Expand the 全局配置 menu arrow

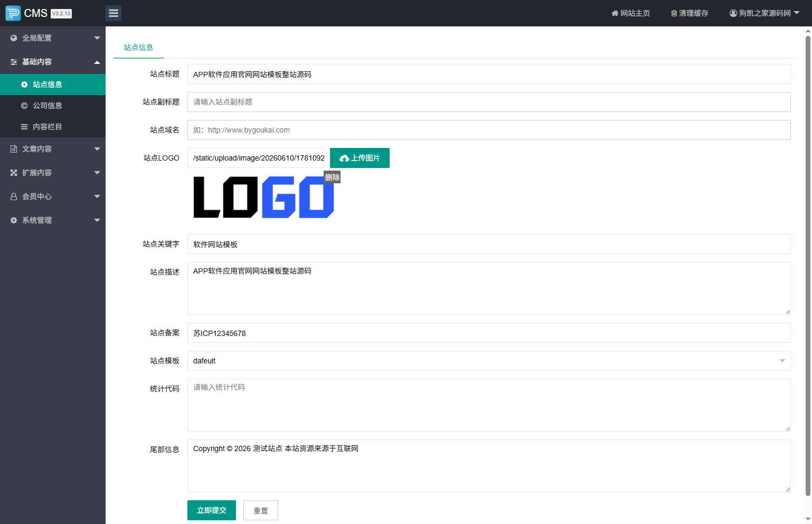pos(97,38)
